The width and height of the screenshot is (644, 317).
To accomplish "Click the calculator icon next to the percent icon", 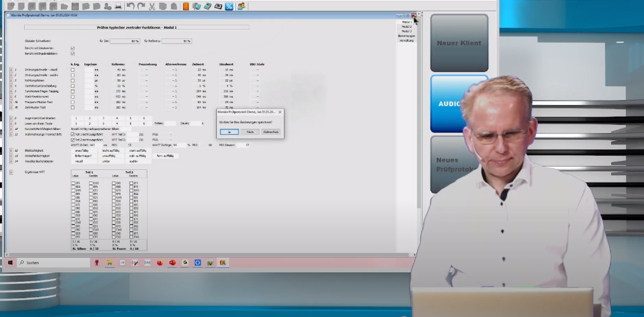I will pos(207,6).
